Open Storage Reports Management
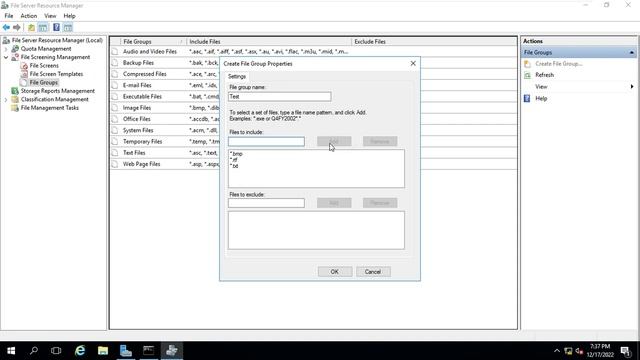Viewport: 640px width, 360px height. (58, 91)
